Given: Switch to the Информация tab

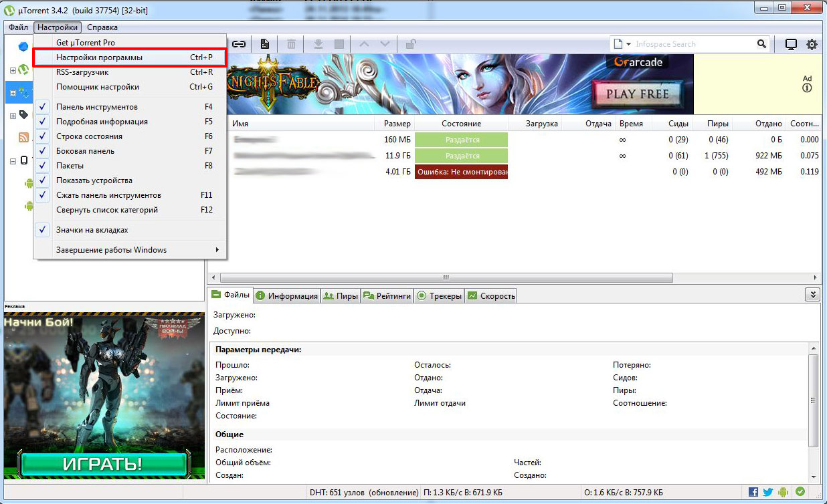Looking at the screenshot, I should [286, 295].
